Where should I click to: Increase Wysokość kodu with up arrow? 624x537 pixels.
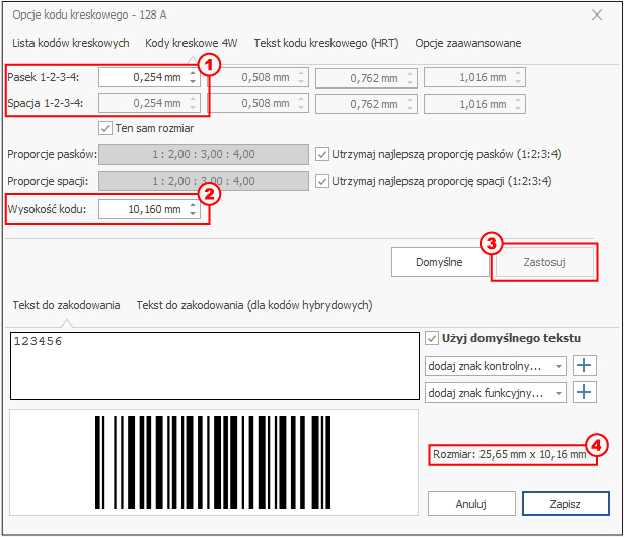[193, 205]
